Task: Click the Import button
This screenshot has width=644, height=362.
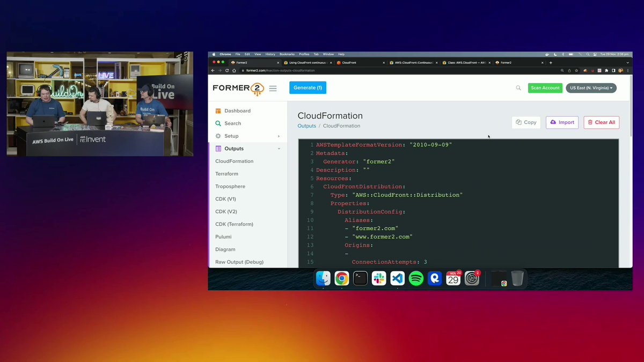Action: (562, 122)
